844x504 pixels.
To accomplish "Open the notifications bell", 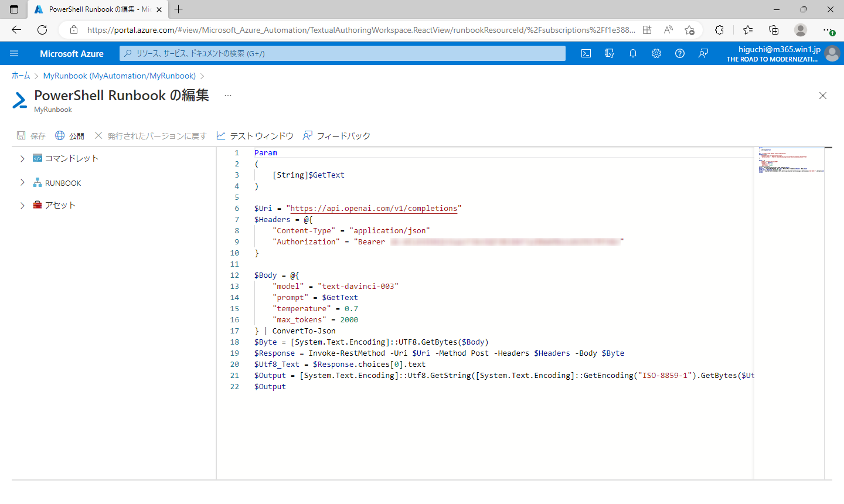I will click(x=633, y=53).
